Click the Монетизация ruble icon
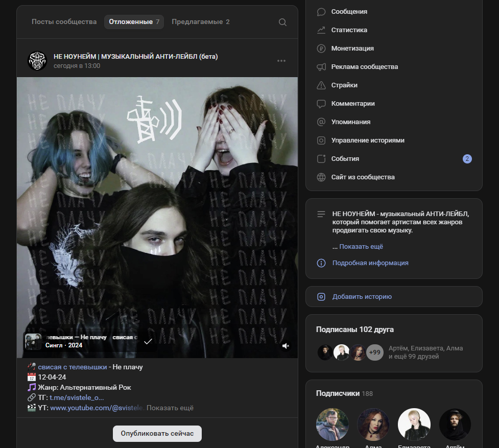The width and height of the screenshot is (499, 448). coord(321,49)
